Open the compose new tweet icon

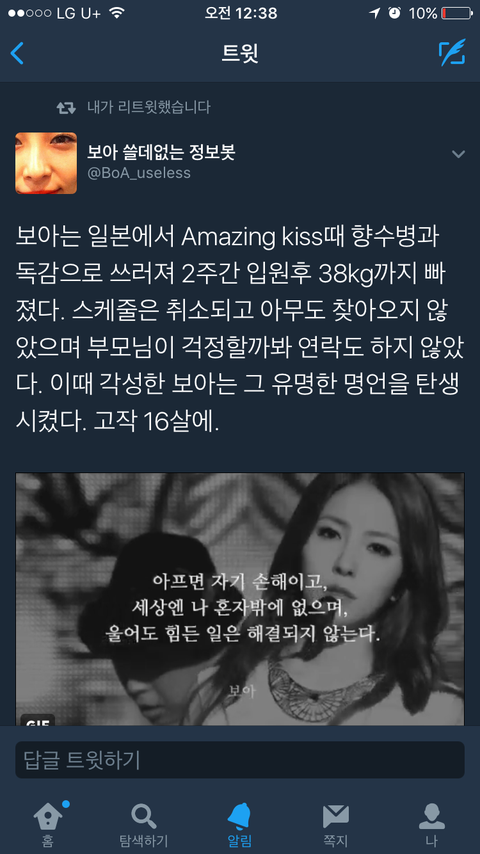pos(452,53)
